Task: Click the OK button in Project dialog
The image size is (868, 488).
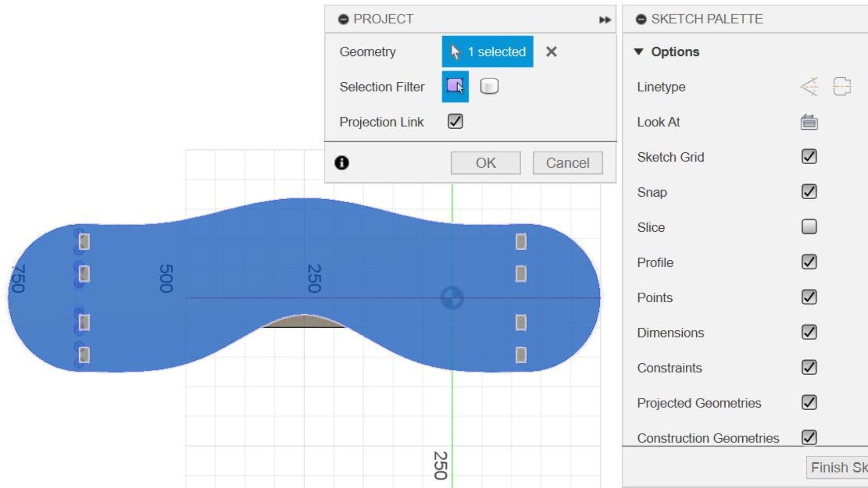Action: point(486,163)
